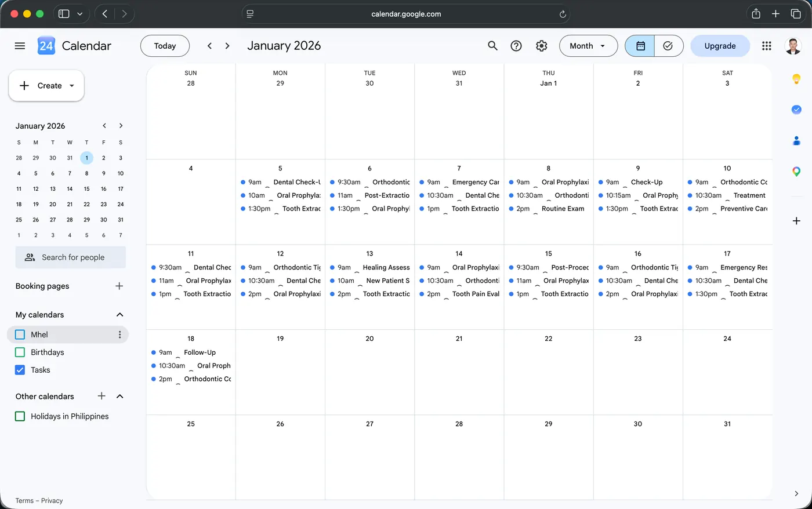
Task: Click Safari address bar
Action: coord(406,14)
